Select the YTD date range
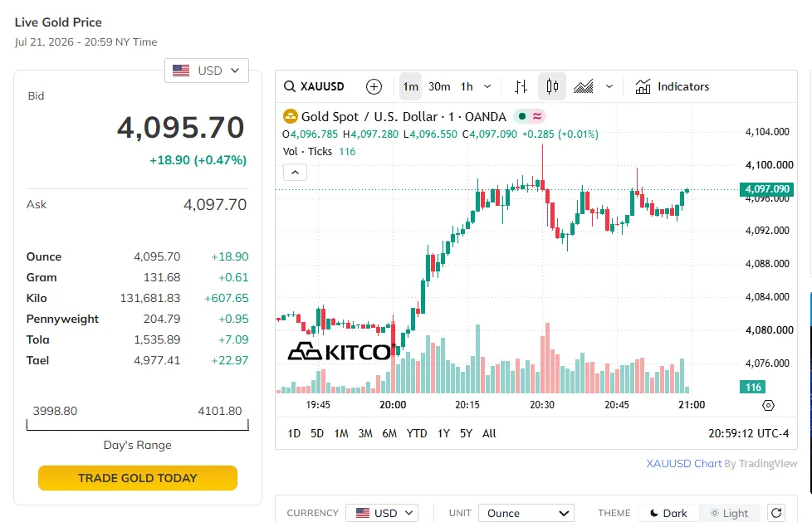 pyautogui.click(x=416, y=433)
